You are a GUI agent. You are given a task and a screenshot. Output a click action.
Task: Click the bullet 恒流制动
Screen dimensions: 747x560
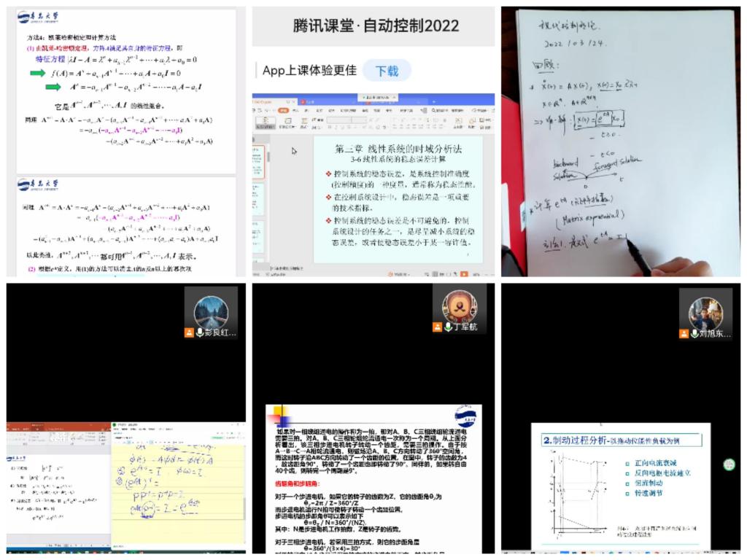pyautogui.click(x=649, y=483)
